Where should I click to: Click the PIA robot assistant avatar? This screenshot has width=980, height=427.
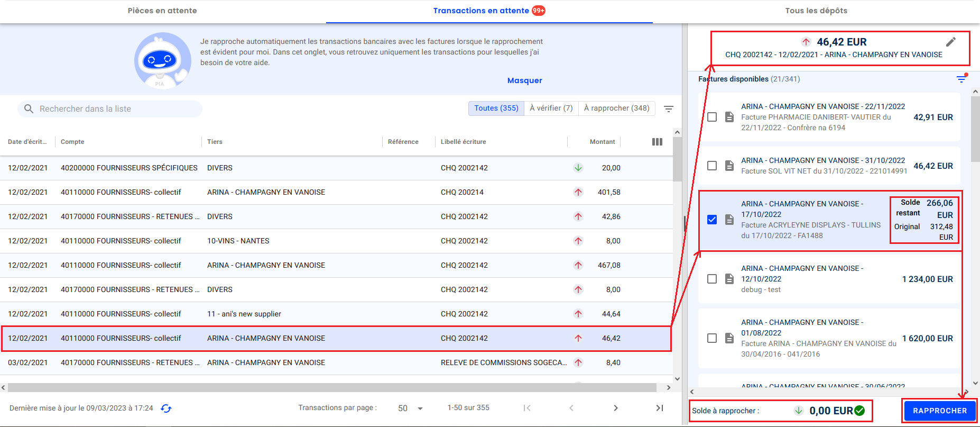pyautogui.click(x=162, y=60)
